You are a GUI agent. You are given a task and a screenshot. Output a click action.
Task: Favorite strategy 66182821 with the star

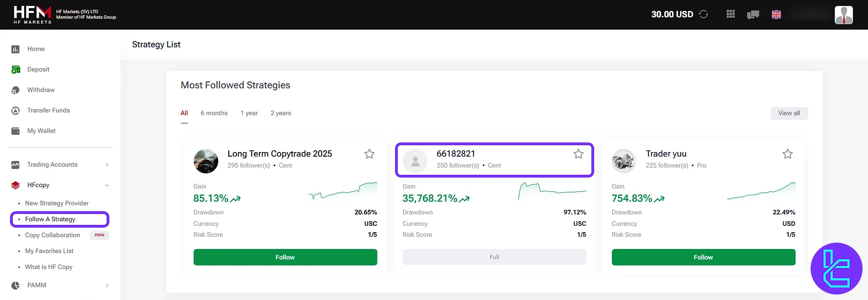click(x=578, y=154)
